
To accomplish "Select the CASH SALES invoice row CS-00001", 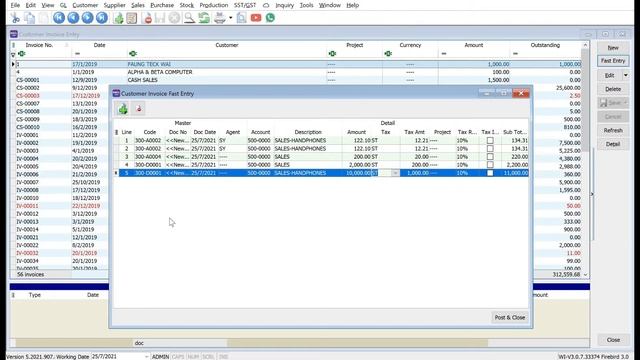I will pos(298,80).
